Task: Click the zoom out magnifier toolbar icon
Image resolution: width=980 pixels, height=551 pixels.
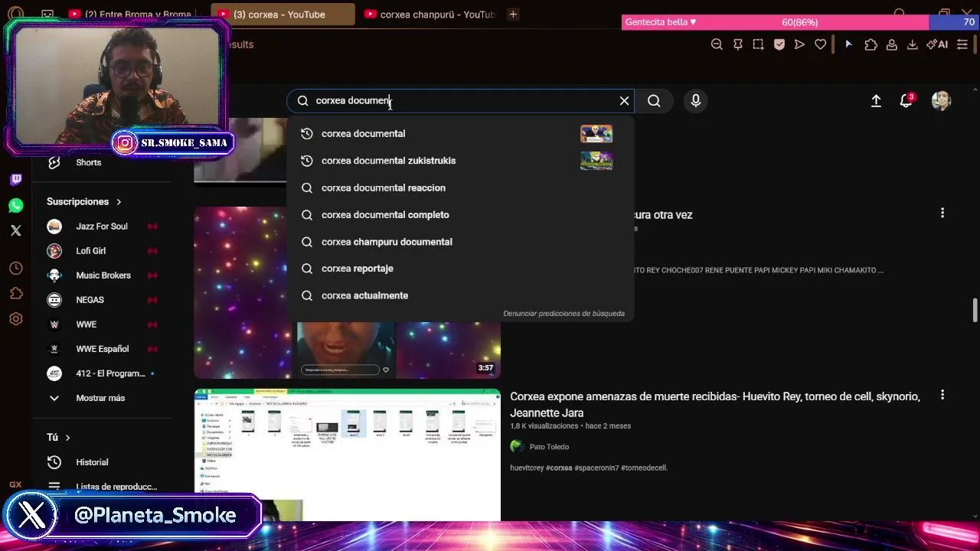Action: coord(717,44)
